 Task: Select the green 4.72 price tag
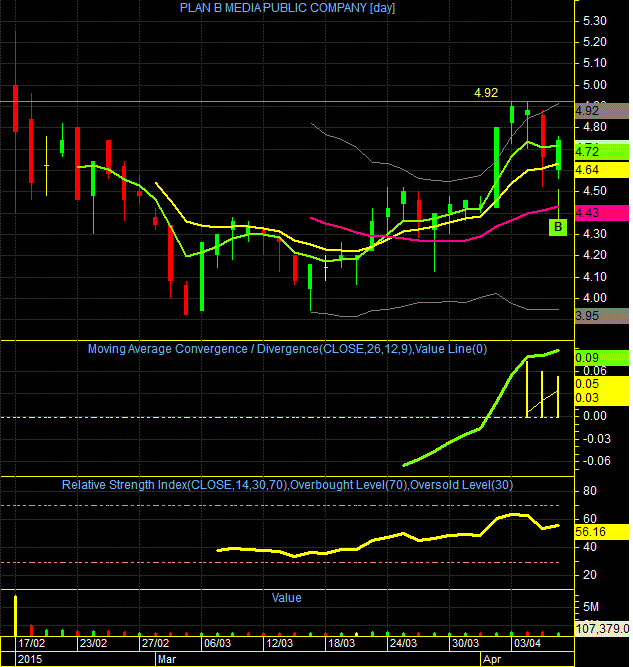click(602, 152)
